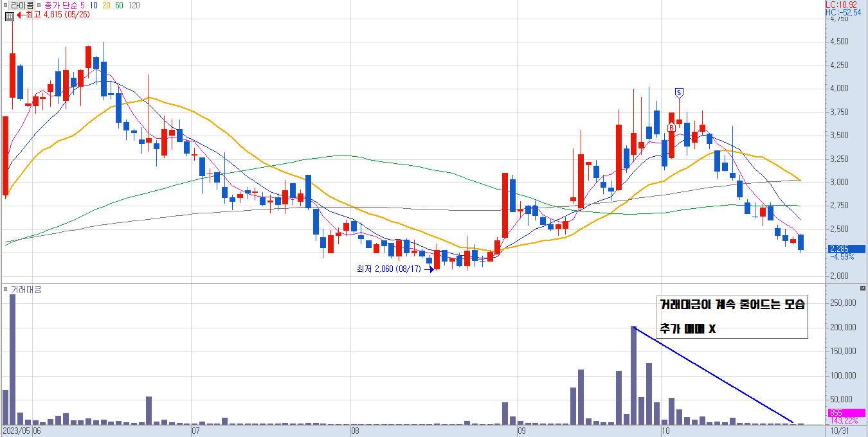This screenshot has height=437, width=868.
Task: Click the 종가 단순 moving average label
Action: tap(60, 5)
